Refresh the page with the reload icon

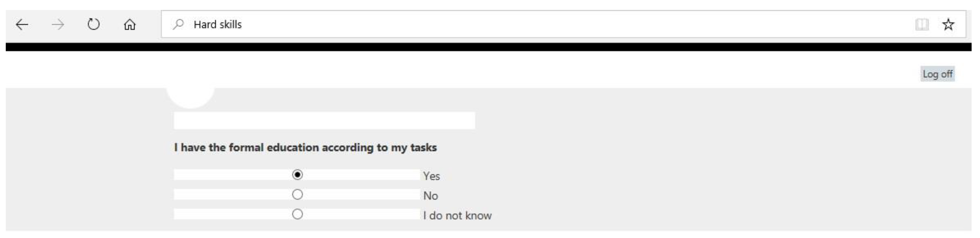coord(94,25)
